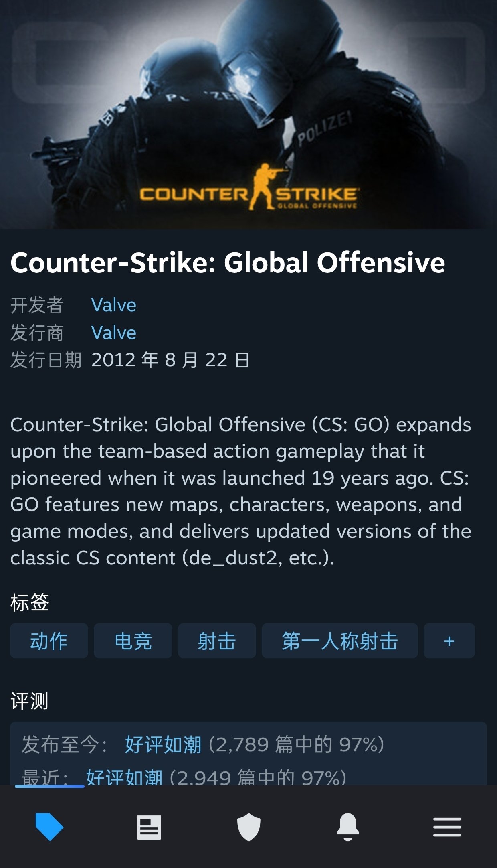Select the 第一人称射击 tag
Screen dimensions: 497x868
pyautogui.click(x=340, y=641)
